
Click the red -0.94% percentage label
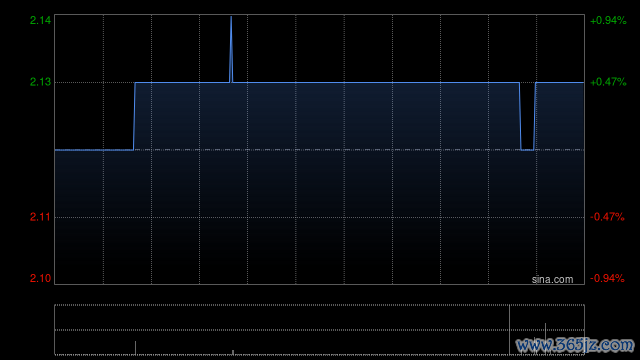(607, 278)
